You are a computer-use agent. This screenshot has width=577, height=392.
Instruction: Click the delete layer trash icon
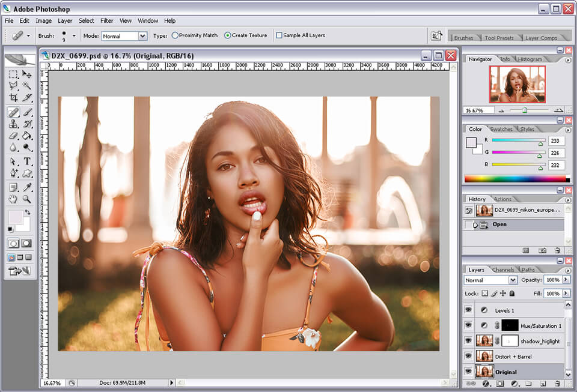pos(558,382)
